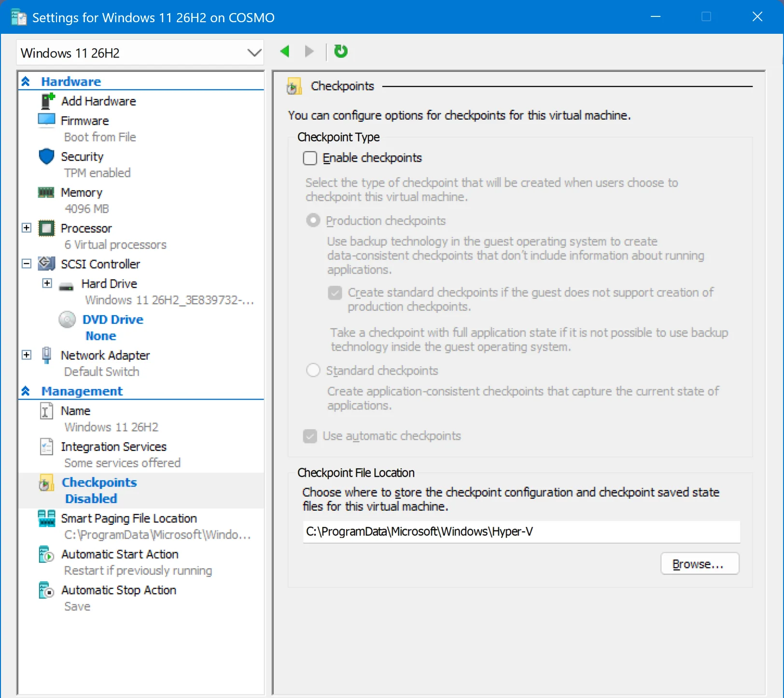
Task: Click the Integration Services icon
Action: 46,447
